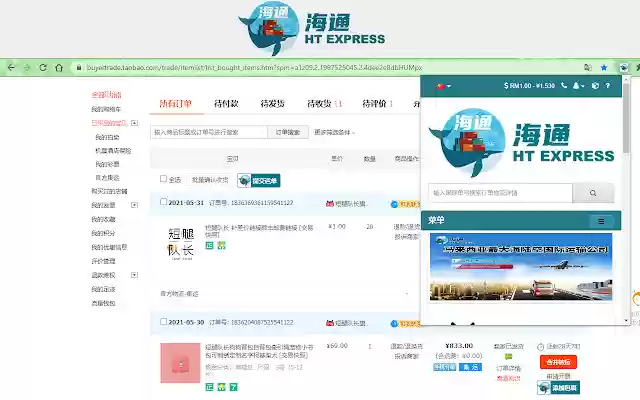Viewport: 640px width, 400px height.
Task: Click the green 正 badge under the ¥69.00 item
Action: (x=209, y=387)
